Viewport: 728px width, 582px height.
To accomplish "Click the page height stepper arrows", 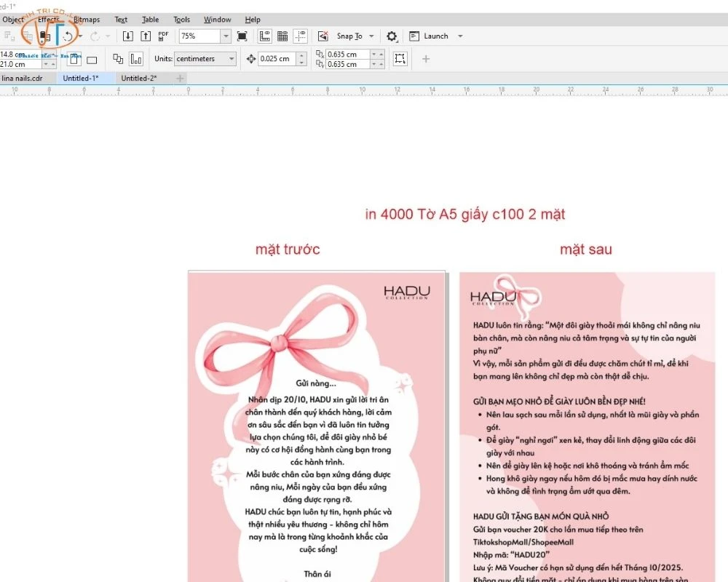I will pyautogui.click(x=50, y=64).
